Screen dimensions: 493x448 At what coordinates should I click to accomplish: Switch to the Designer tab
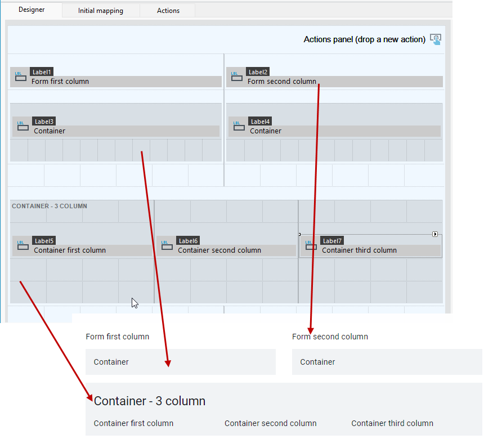pyautogui.click(x=32, y=10)
